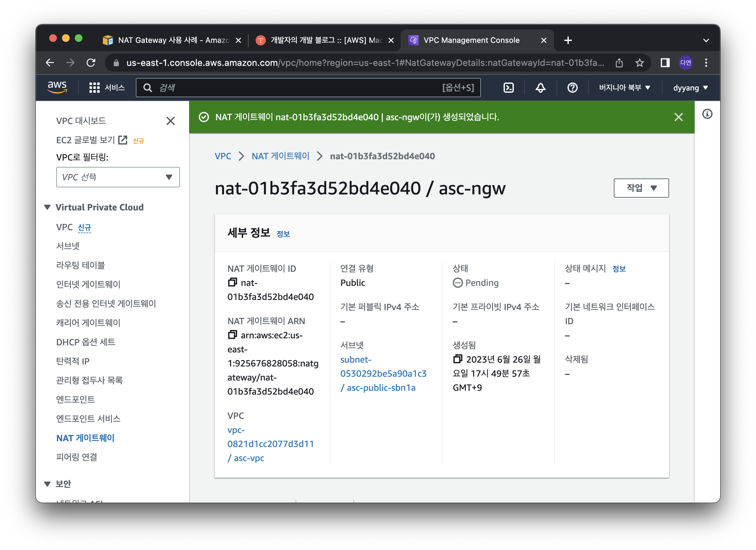
Task: Open DHCP 옵션 세트
Action: [85, 342]
